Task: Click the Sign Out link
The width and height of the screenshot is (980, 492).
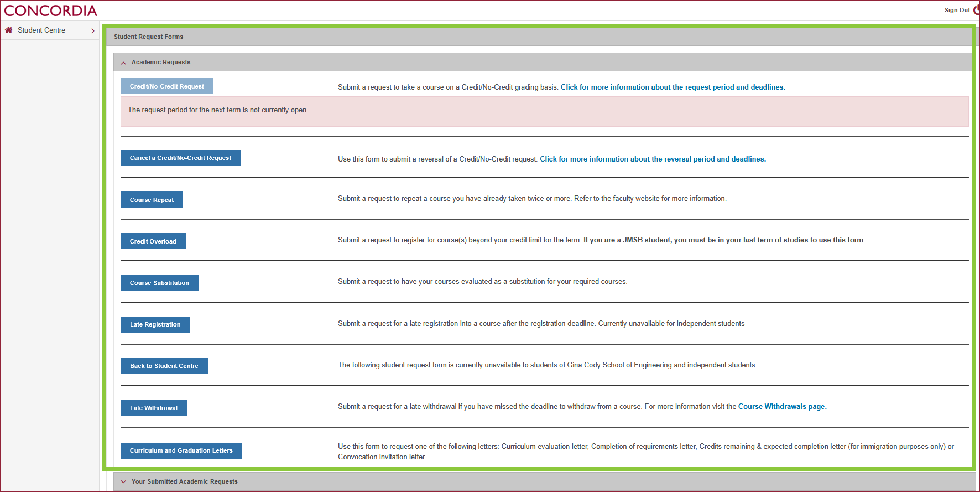Action: pyautogui.click(x=957, y=10)
